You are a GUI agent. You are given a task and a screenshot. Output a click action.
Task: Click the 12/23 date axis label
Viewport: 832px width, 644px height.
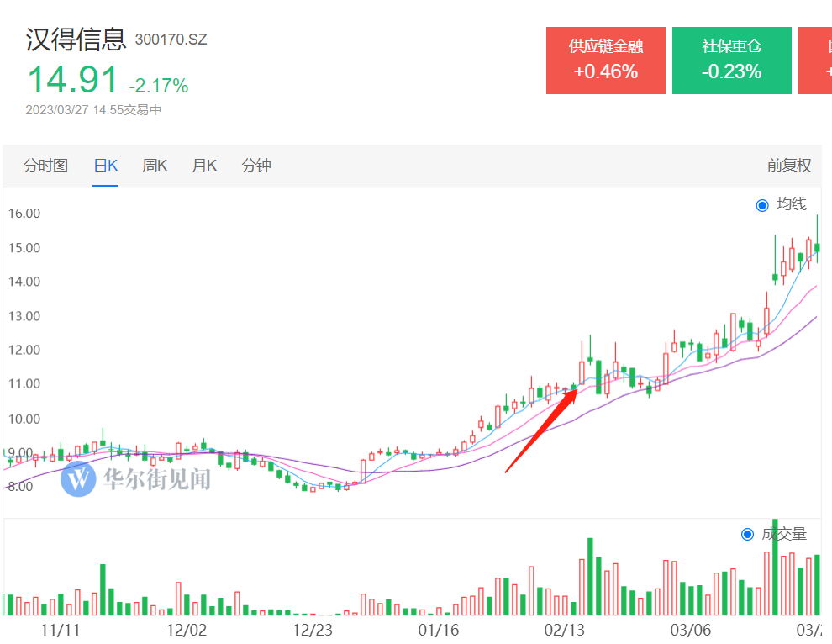313,630
